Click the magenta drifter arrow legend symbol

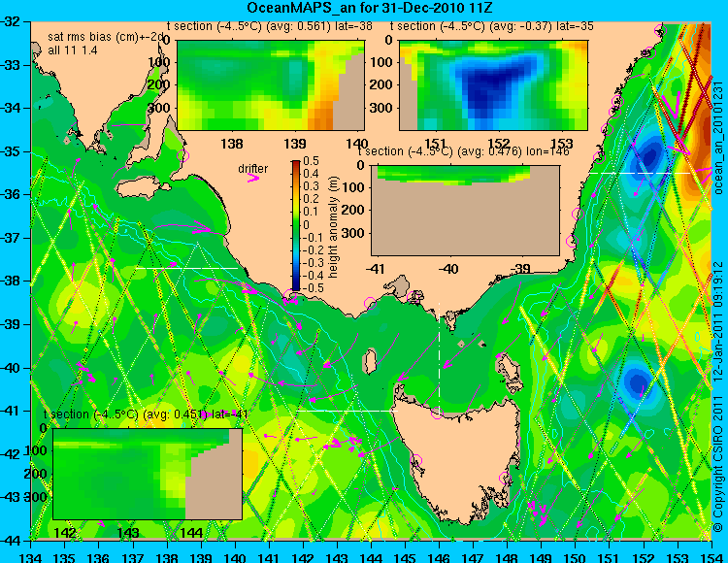click(x=253, y=179)
